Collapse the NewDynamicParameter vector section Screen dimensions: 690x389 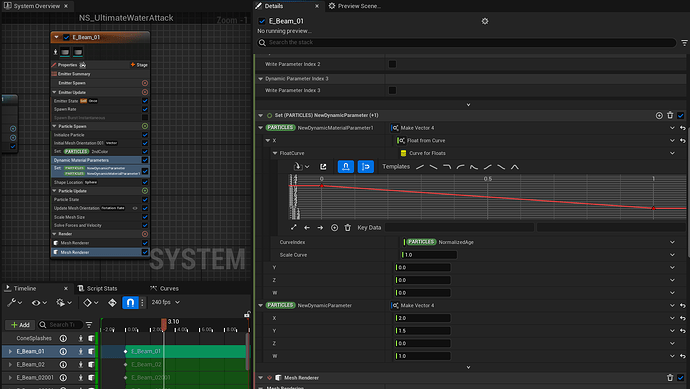tap(261, 305)
